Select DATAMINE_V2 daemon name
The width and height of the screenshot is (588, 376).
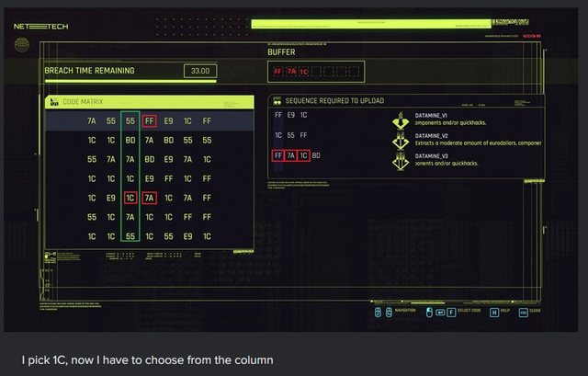[x=432, y=136]
